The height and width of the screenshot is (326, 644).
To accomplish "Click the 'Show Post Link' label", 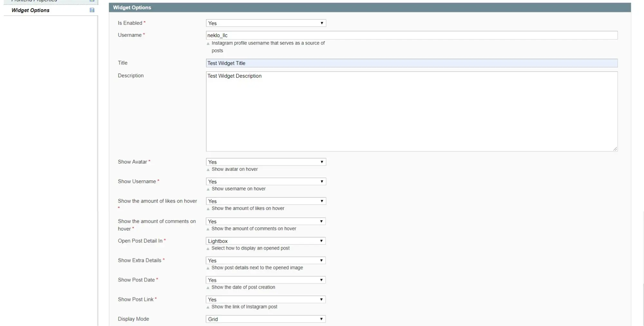I will 136,300.
